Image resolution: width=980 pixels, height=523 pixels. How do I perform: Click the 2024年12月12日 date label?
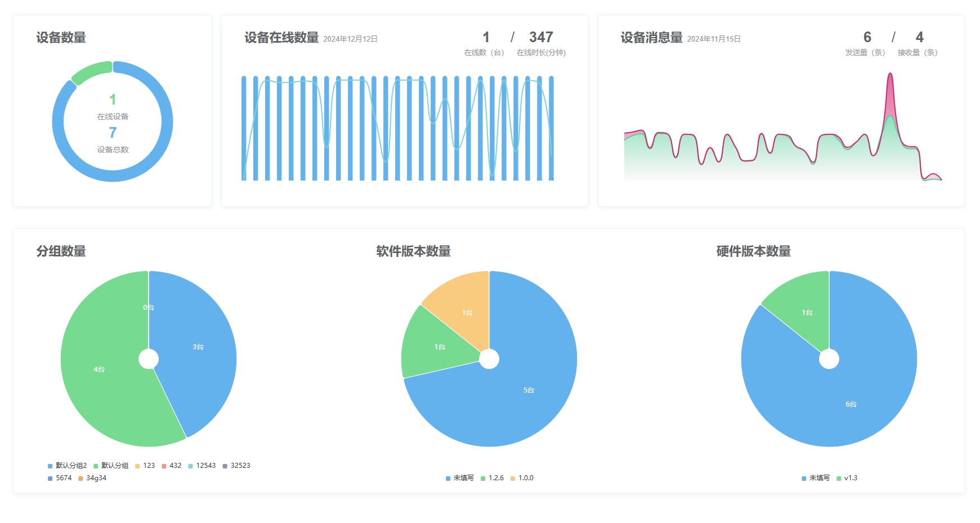click(x=350, y=39)
